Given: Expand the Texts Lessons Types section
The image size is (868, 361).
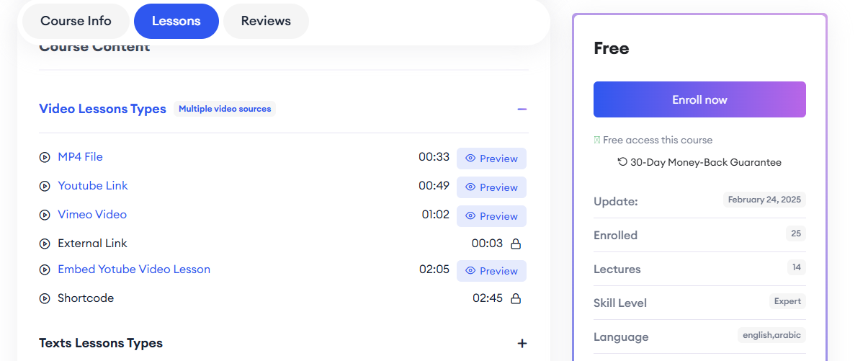Looking at the screenshot, I should coord(522,344).
